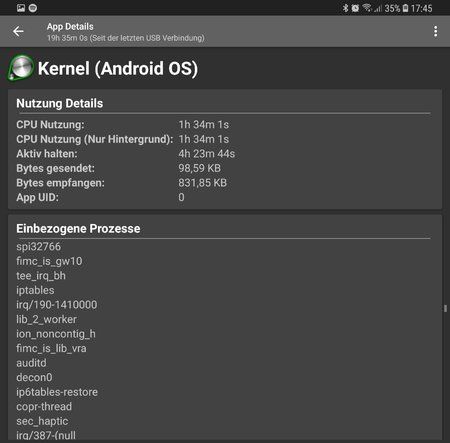450x443 pixels.
Task: Tap the Einbezogene Prozesse section header
Action: (78, 229)
